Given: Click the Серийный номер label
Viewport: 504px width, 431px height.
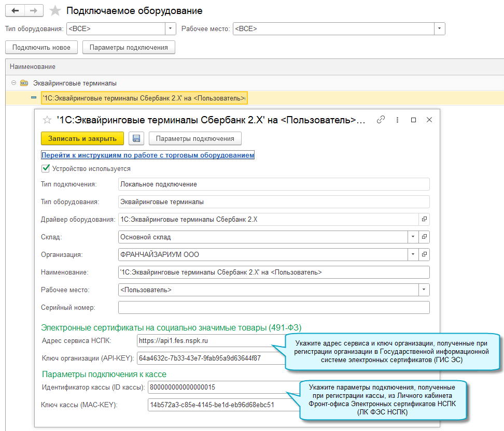Looking at the screenshot, I should [68, 307].
